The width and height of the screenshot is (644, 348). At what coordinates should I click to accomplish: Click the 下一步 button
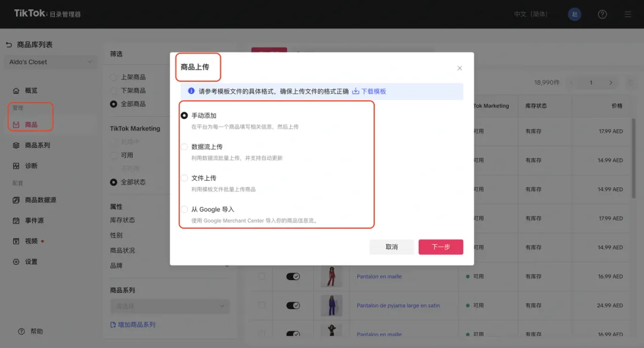click(441, 247)
